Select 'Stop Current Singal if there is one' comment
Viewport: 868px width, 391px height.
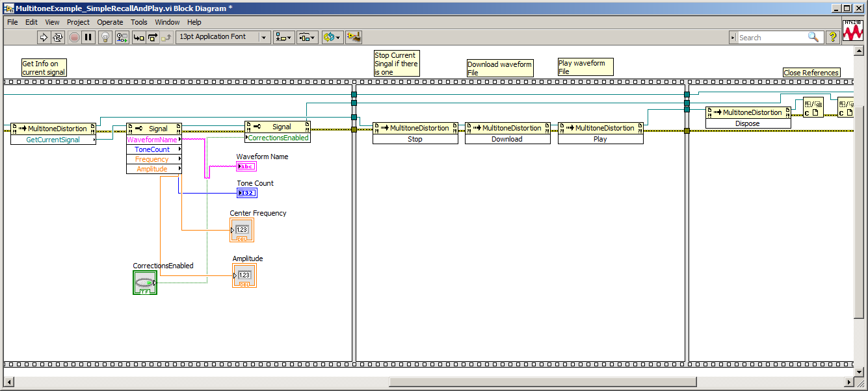click(x=397, y=64)
